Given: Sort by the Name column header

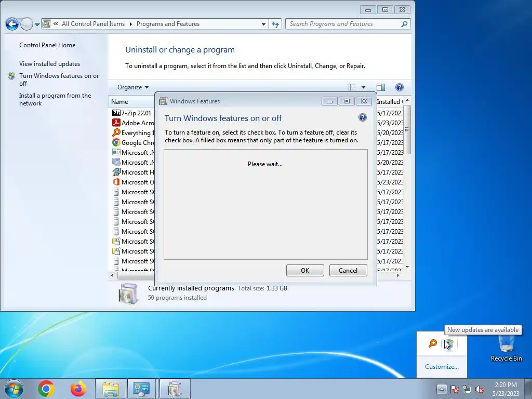Looking at the screenshot, I should 132,101.
